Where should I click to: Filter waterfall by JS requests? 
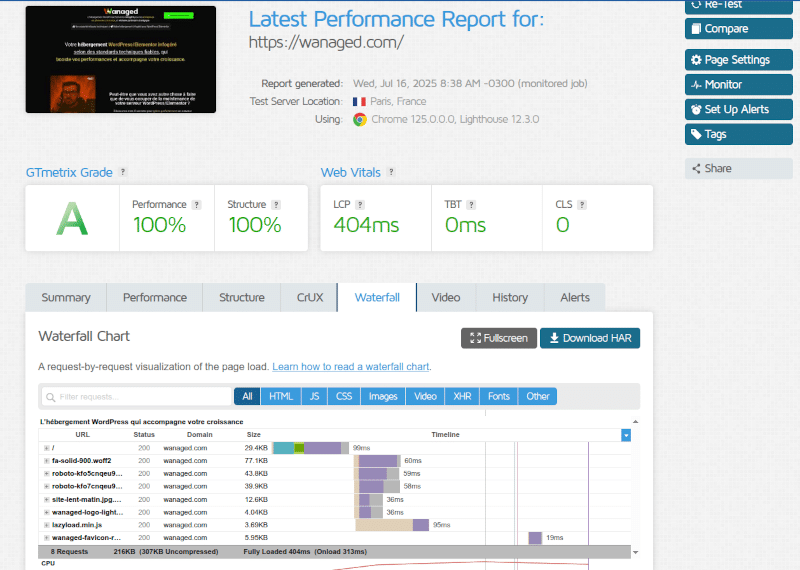tap(314, 396)
